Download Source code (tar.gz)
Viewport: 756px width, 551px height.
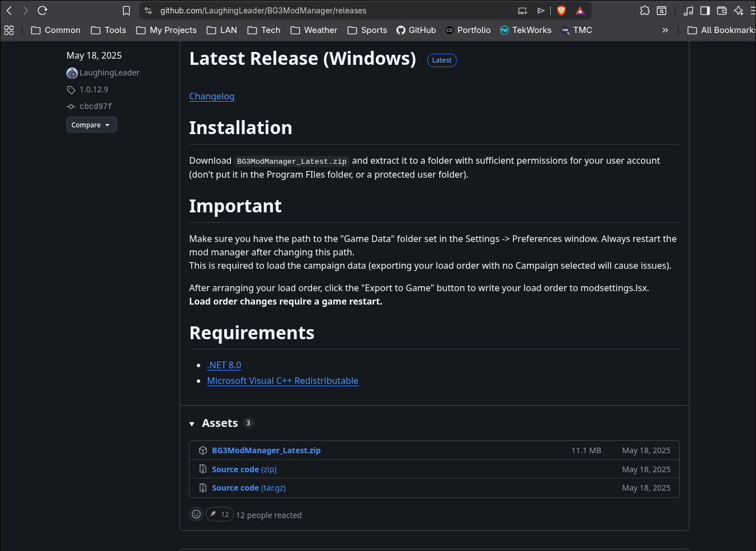248,488
